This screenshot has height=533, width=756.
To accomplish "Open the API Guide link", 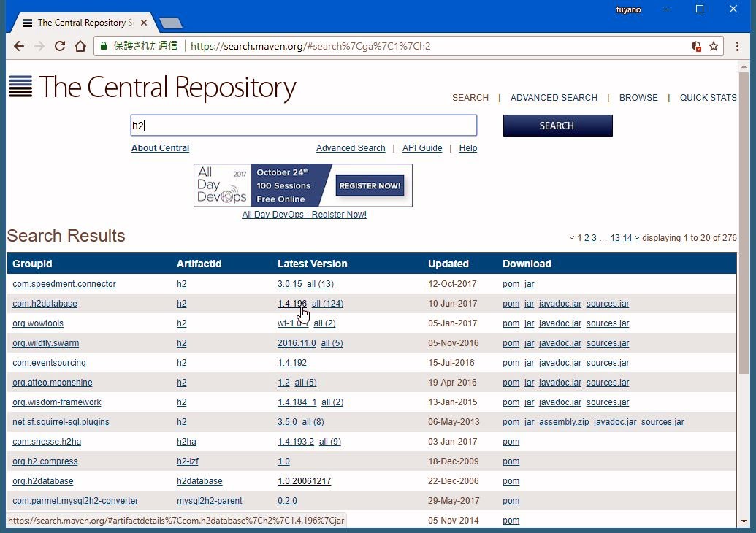I will click(422, 148).
